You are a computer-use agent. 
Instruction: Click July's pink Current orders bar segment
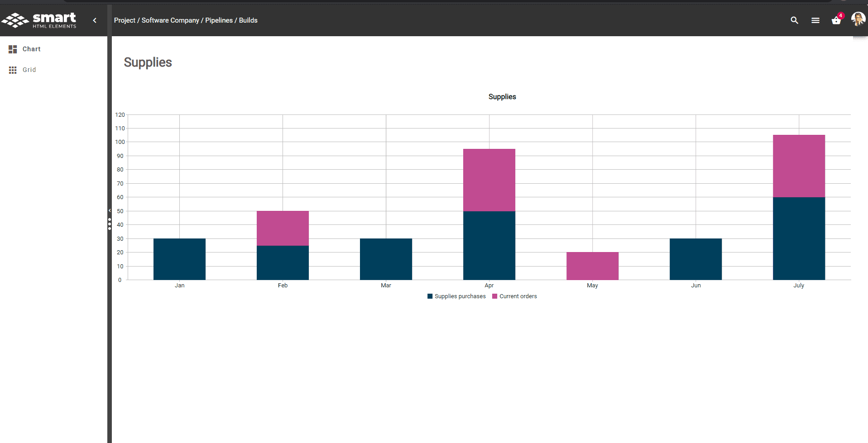[799, 166]
